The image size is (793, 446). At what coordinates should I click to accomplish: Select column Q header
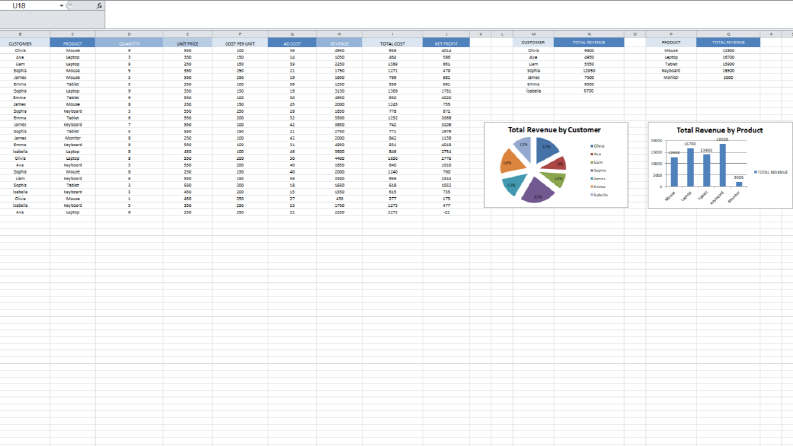click(x=728, y=34)
